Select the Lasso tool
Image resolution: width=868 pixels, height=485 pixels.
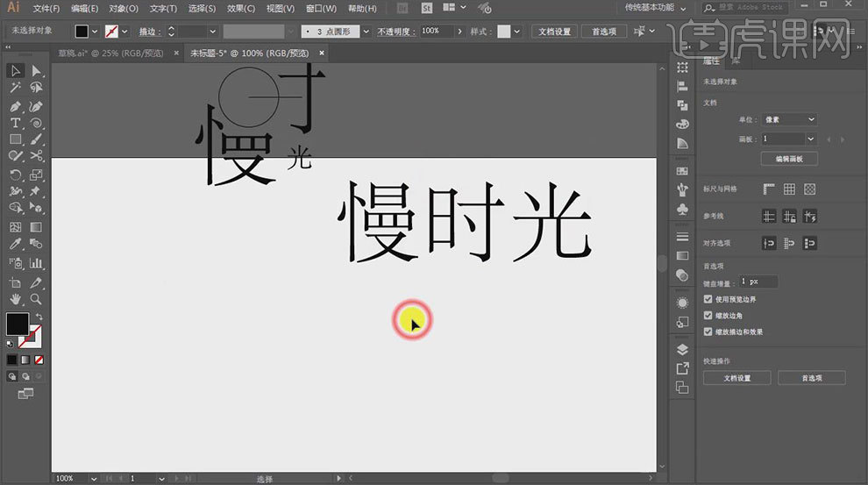(36, 88)
